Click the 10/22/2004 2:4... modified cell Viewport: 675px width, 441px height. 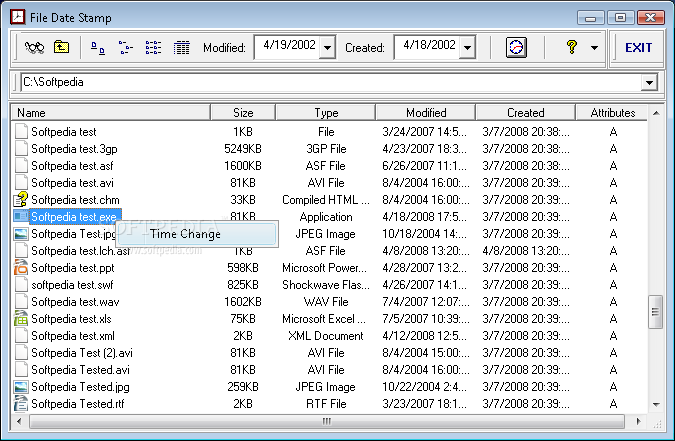pos(424,387)
